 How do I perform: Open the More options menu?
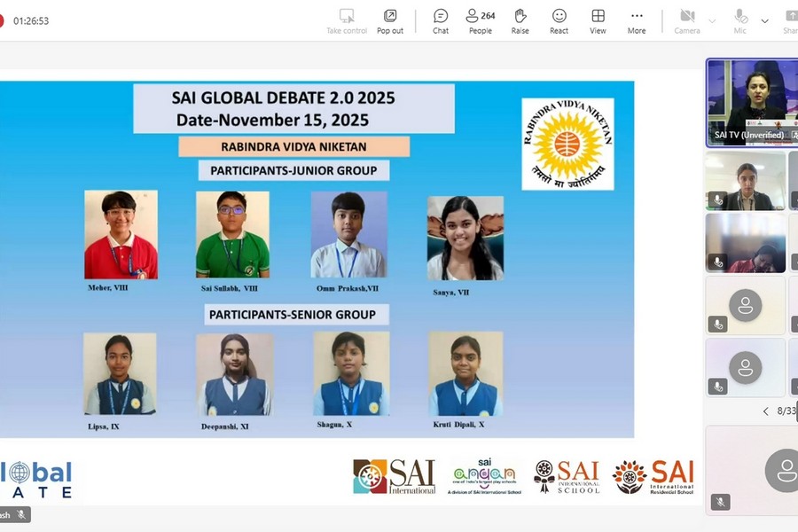[x=637, y=20]
